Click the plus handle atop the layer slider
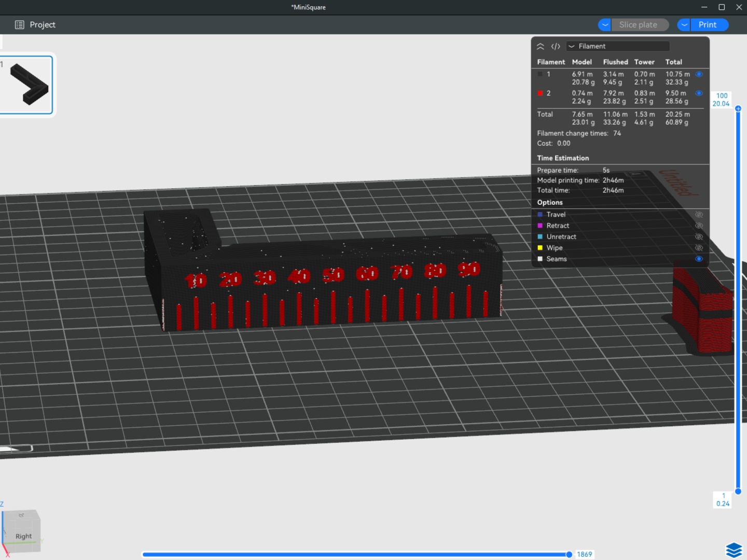 tap(738, 108)
